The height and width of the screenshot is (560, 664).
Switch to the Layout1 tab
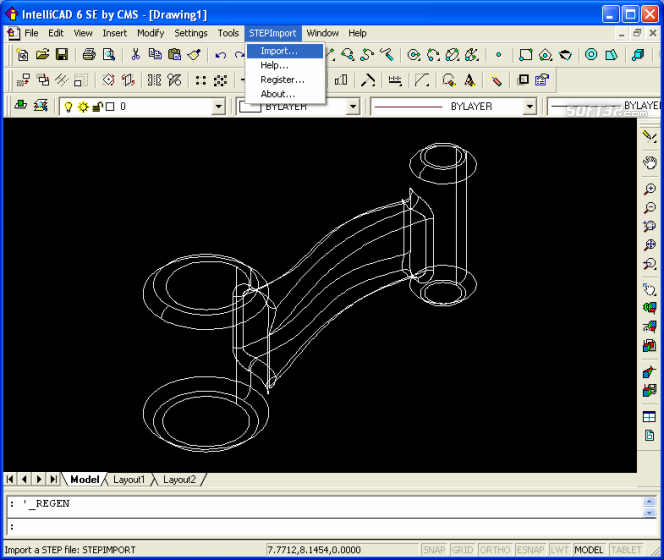(129, 480)
